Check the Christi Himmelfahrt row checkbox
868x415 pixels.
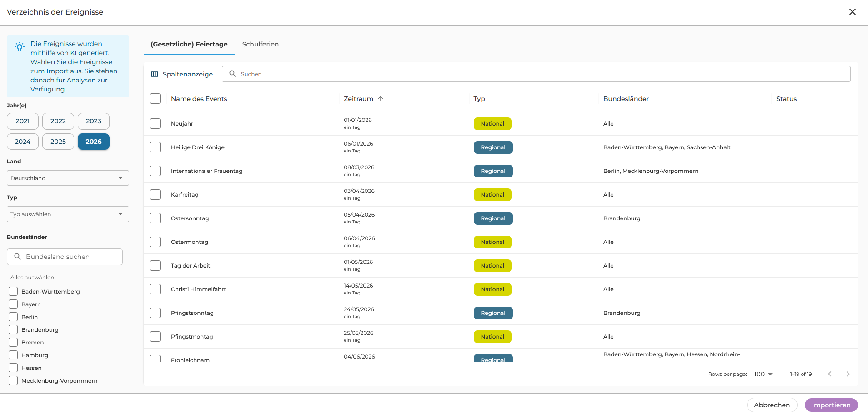pos(155,289)
